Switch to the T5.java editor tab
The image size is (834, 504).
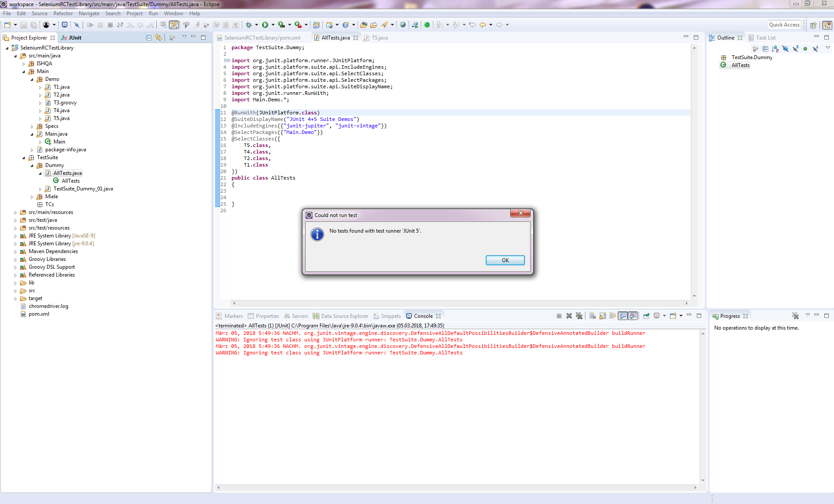pyautogui.click(x=376, y=38)
